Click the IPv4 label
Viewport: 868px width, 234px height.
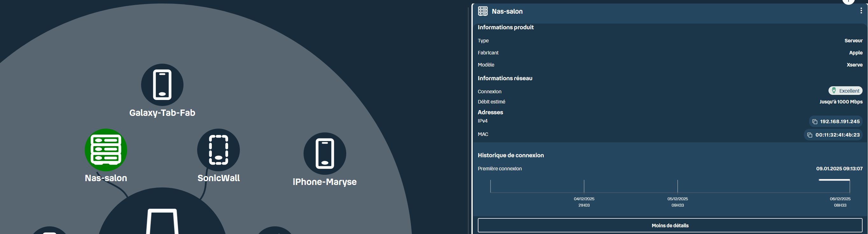click(483, 121)
